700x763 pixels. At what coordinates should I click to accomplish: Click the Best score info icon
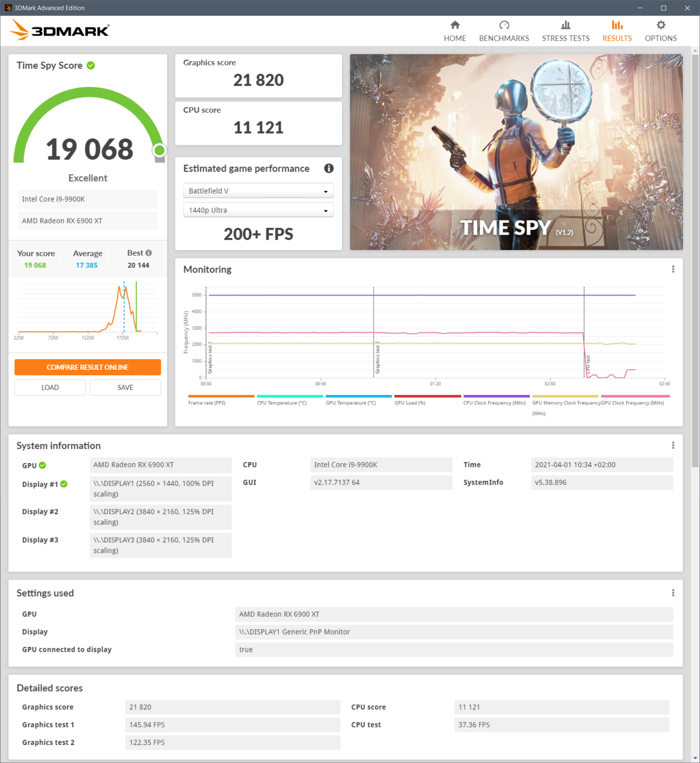(149, 253)
